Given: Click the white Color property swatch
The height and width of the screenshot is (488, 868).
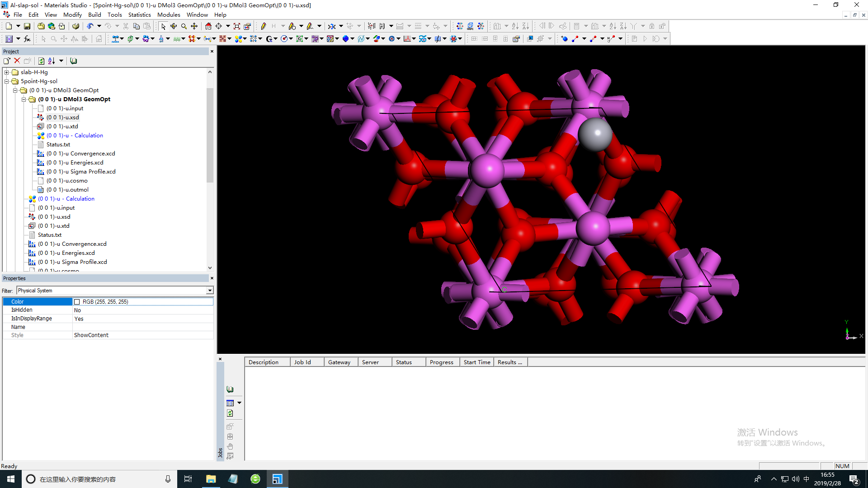Looking at the screenshot, I should click(x=77, y=302).
